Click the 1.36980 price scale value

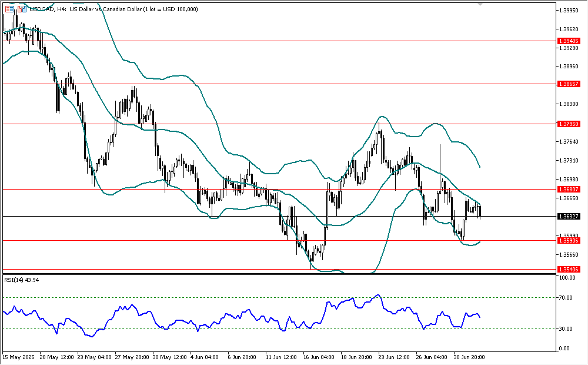coord(569,179)
